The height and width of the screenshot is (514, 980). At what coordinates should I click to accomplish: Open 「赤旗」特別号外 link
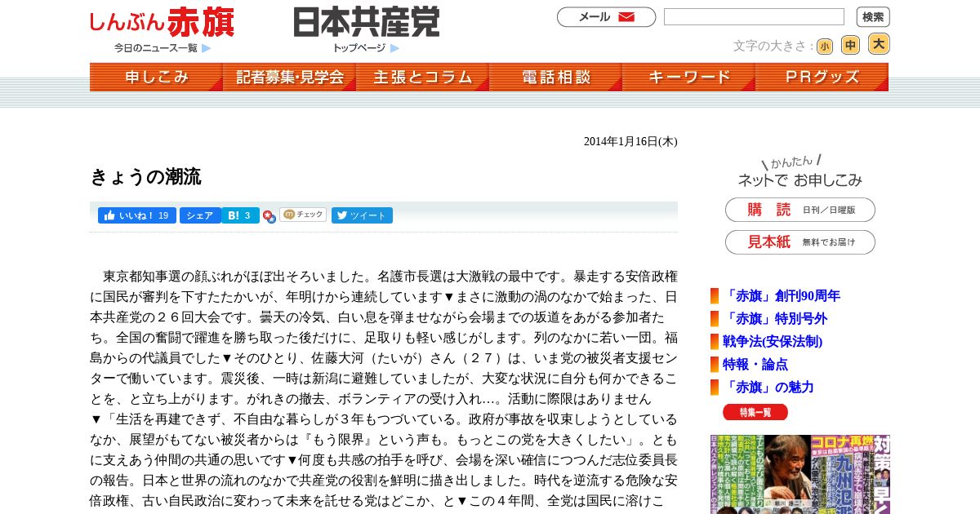pos(775,319)
